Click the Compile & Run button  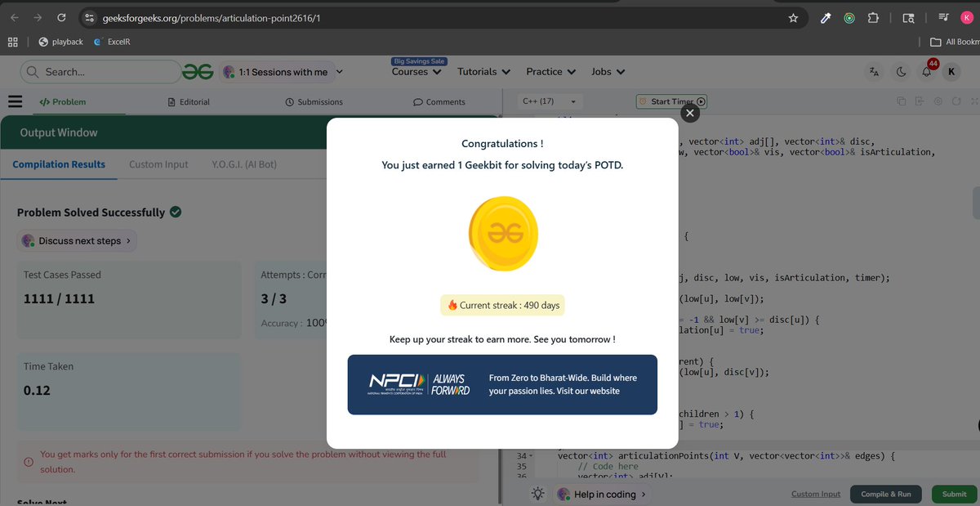pos(886,494)
